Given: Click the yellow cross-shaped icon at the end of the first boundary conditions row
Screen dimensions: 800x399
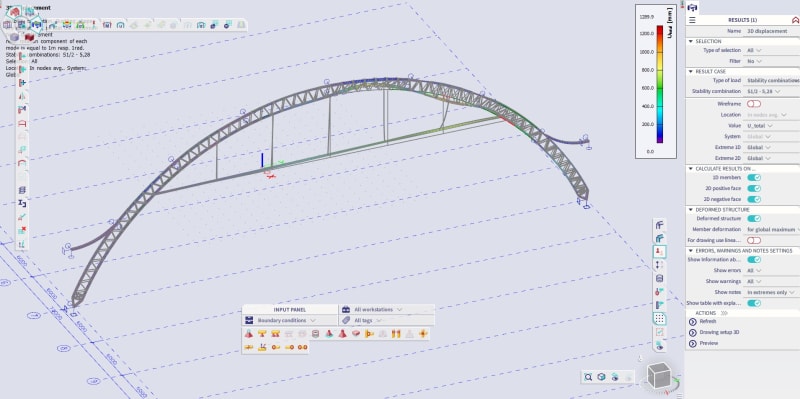Looking at the screenshot, I should coord(423,334).
